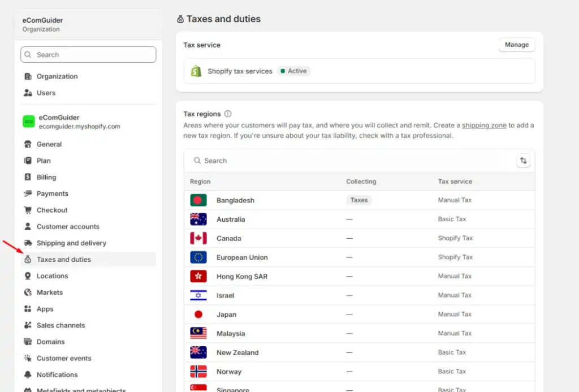Open Sales channels settings

click(88, 325)
